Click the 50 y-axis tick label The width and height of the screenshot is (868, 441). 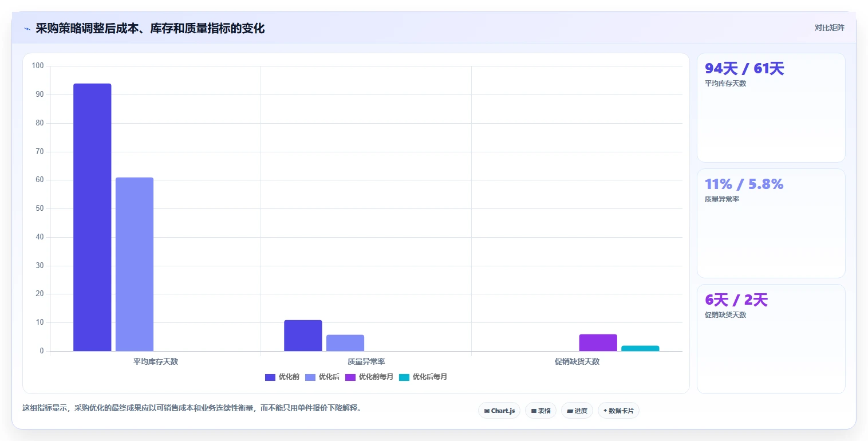point(40,208)
